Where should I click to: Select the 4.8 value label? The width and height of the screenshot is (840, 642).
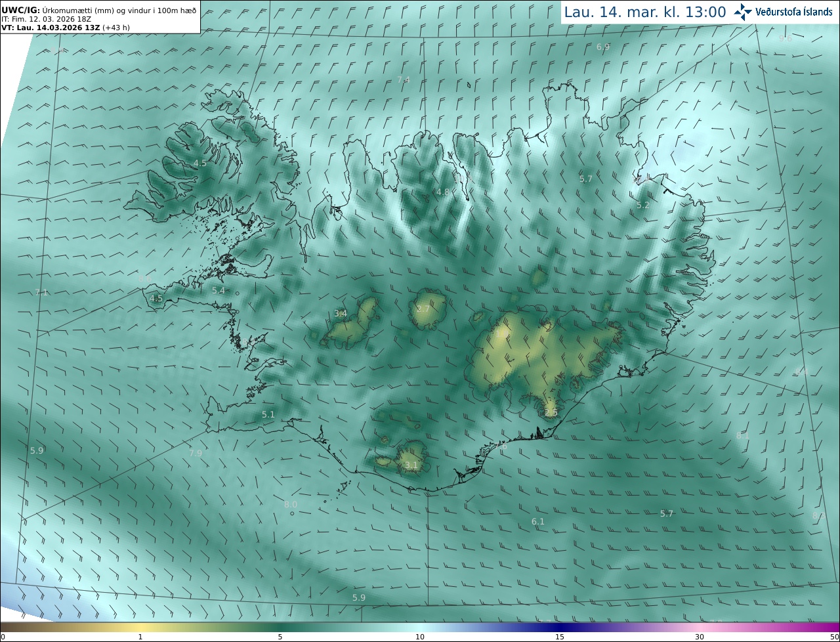(x=443, y=192)
